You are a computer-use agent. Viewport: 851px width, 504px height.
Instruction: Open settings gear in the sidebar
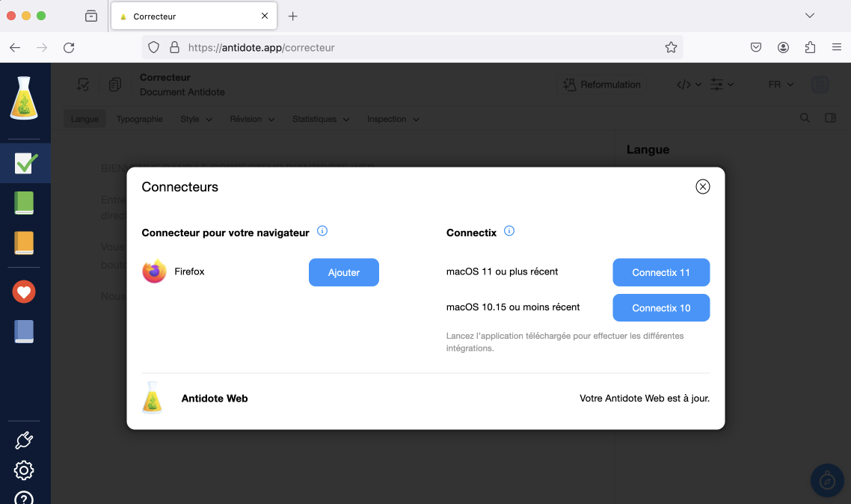click(24, 470)
